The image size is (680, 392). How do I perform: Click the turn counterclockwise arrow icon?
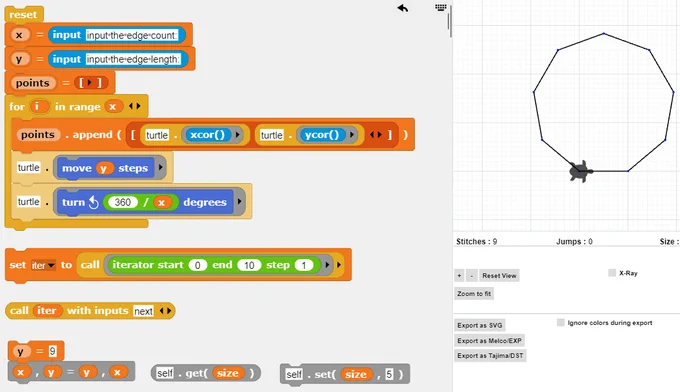(x=94, y=202)
